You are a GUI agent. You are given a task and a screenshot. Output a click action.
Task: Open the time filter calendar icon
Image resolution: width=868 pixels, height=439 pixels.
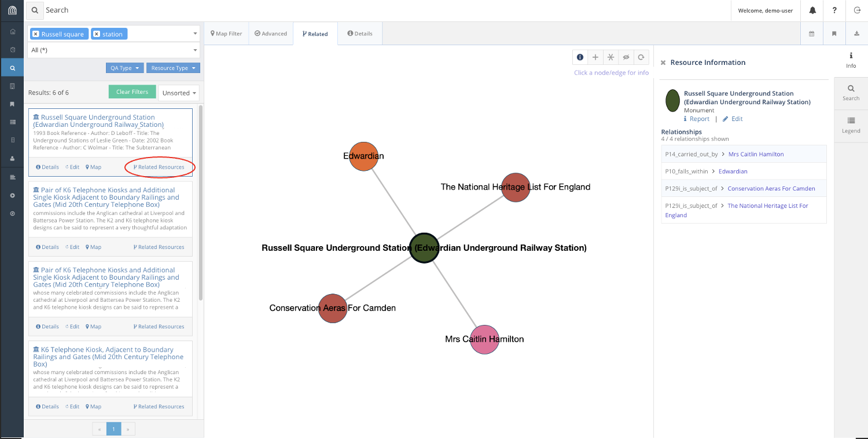811,34
